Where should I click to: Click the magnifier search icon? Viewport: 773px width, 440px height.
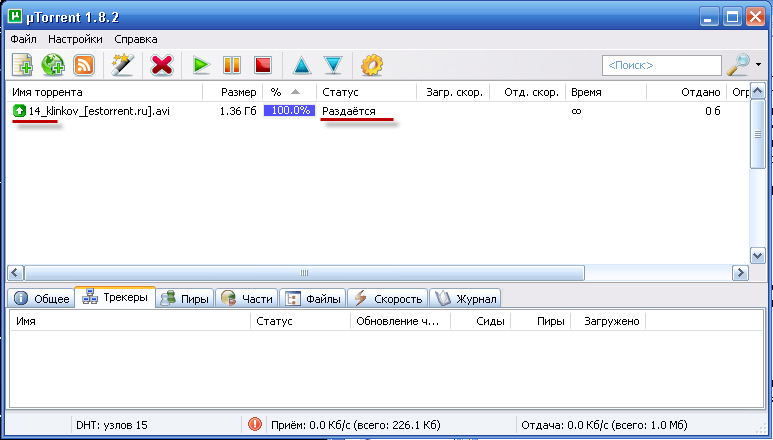[738, 65]
